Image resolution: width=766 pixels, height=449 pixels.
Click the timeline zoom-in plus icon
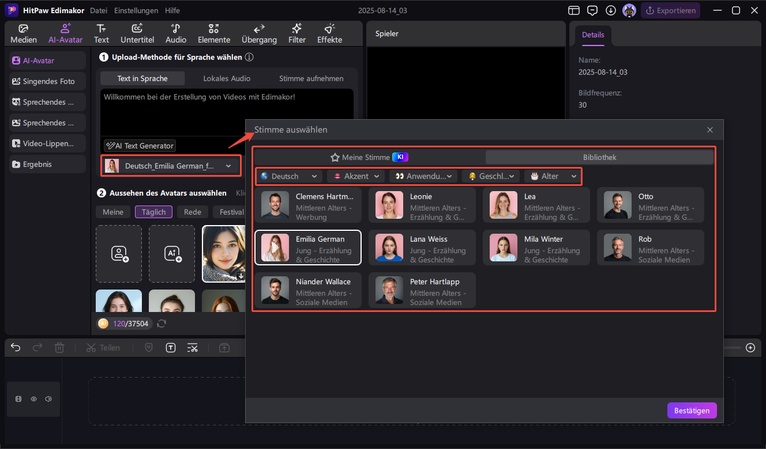click(x=750, y=347)
